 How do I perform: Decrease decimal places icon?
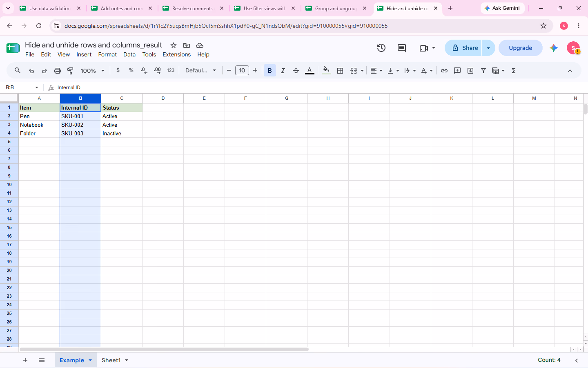coord(144,70)
